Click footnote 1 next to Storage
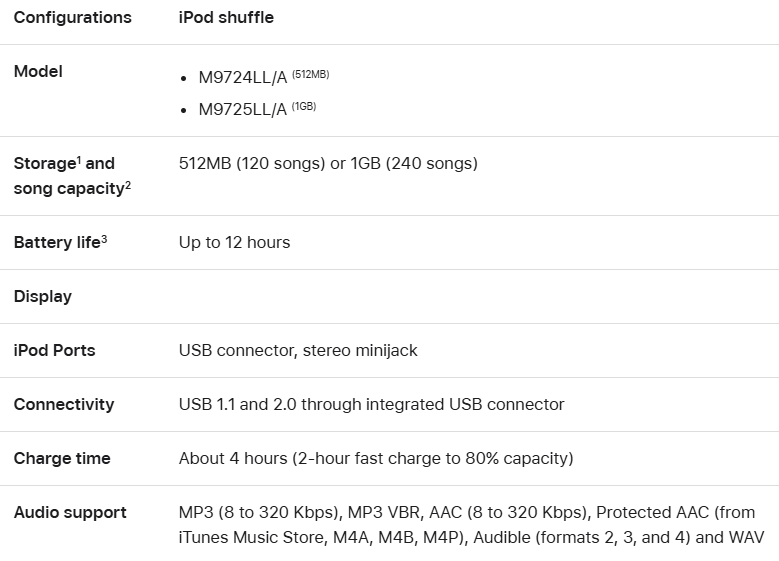This screenshot has height=561, width=779. pyautogui.click(x=79, y=159)
